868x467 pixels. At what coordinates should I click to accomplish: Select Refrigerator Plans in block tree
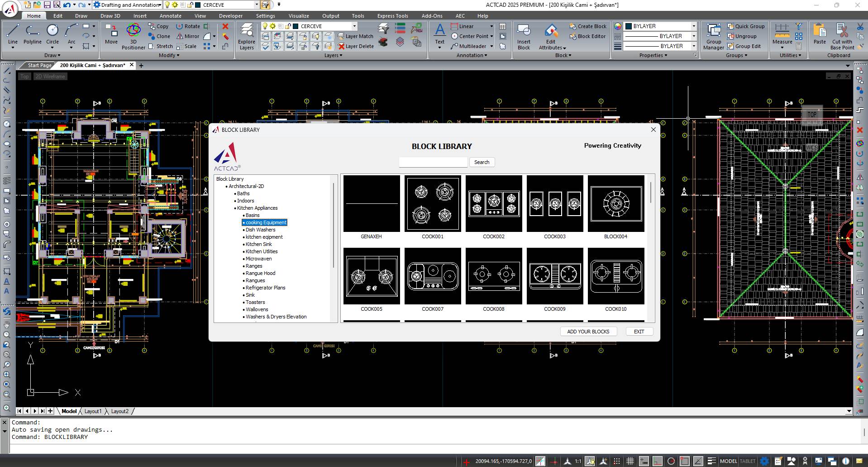tap(265, 288)
